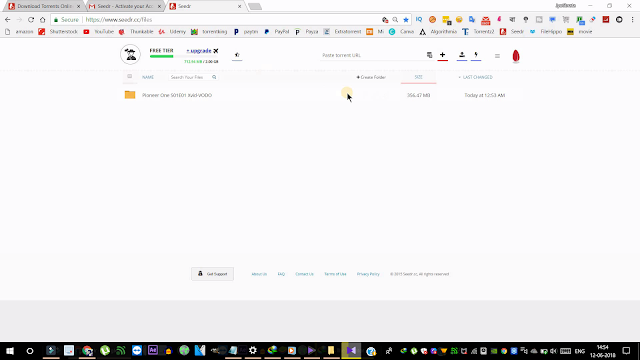Switch to the Gmail Seedr Activate tab

click(x=124, y=6)
